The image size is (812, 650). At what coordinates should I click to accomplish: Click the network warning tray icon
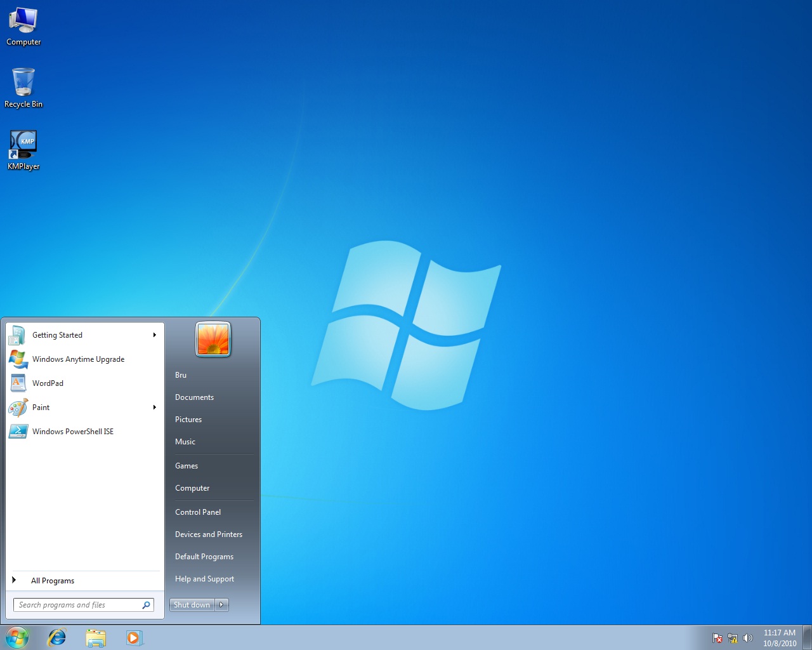coord(733,638)
